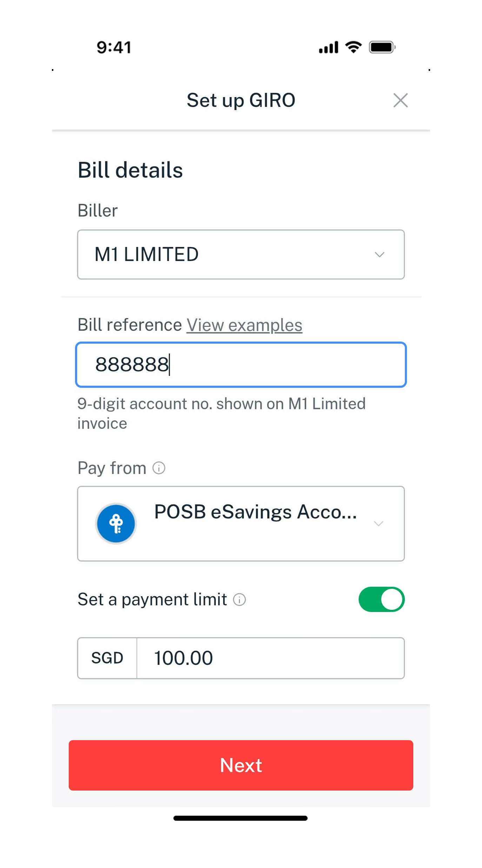Open the View examples link

point(244,325)
